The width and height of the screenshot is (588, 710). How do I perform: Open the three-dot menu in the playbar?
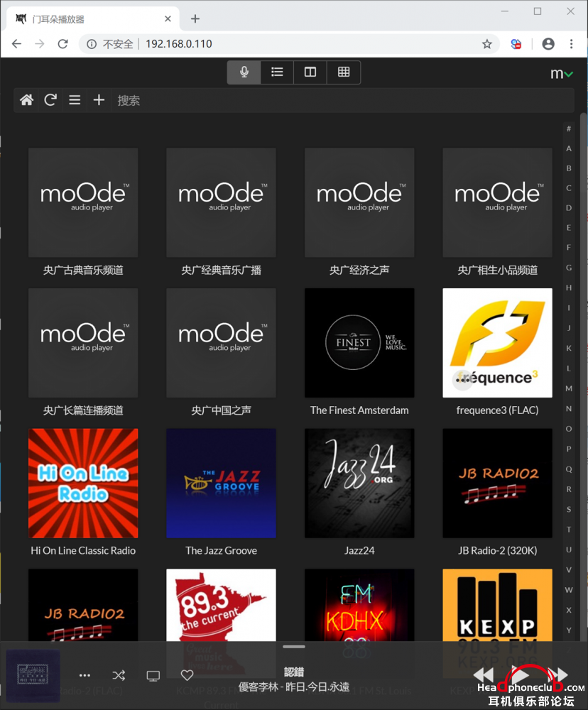(x=85, y=676)
